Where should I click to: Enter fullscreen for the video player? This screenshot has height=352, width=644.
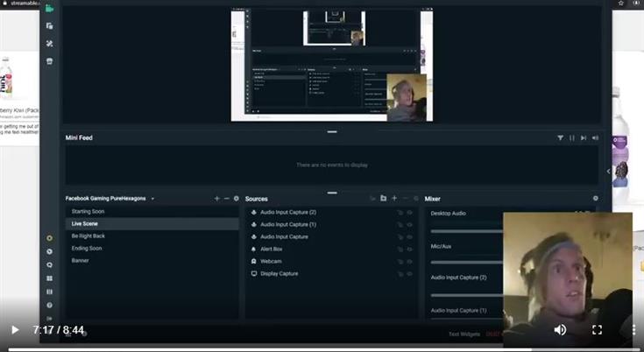tap(598, 330)
